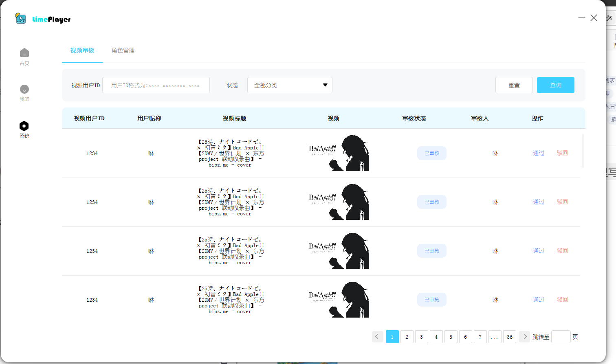This screenshot has height=364, width=616.
Task: Open the 首页 home sidebar icon
Action: 24,57
